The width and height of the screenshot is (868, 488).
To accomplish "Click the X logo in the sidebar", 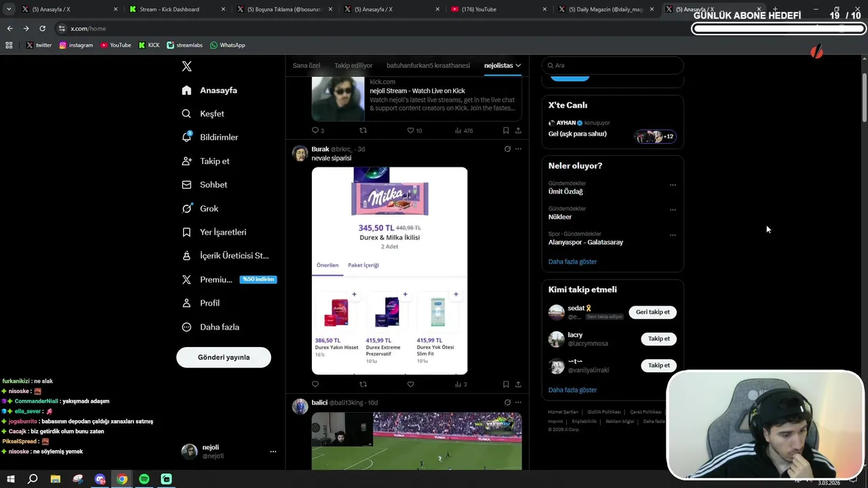I will 186,66.
